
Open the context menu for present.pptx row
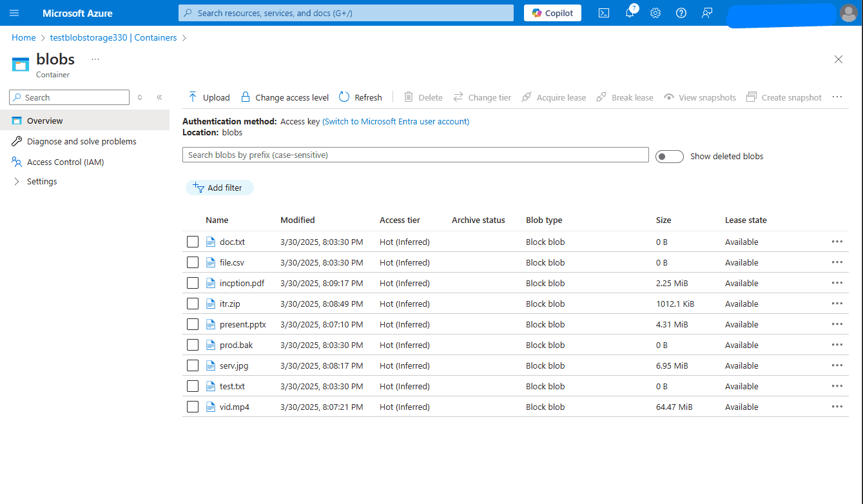coord(837,324)
